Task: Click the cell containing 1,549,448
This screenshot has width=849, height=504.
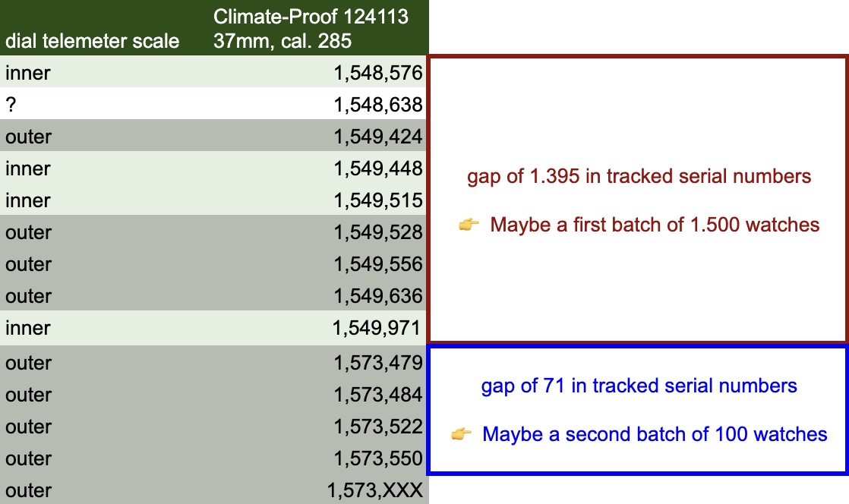Action: coord(377,169)
